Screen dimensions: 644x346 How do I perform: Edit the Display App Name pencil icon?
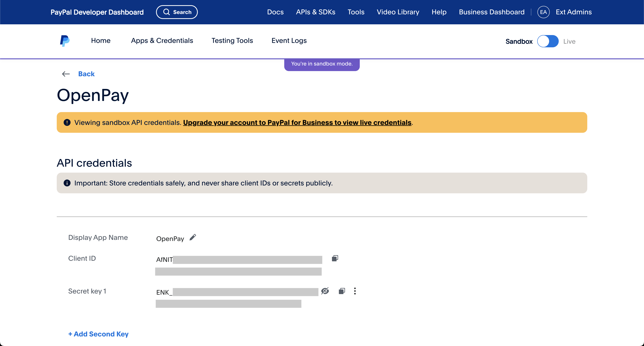[193, 237]
